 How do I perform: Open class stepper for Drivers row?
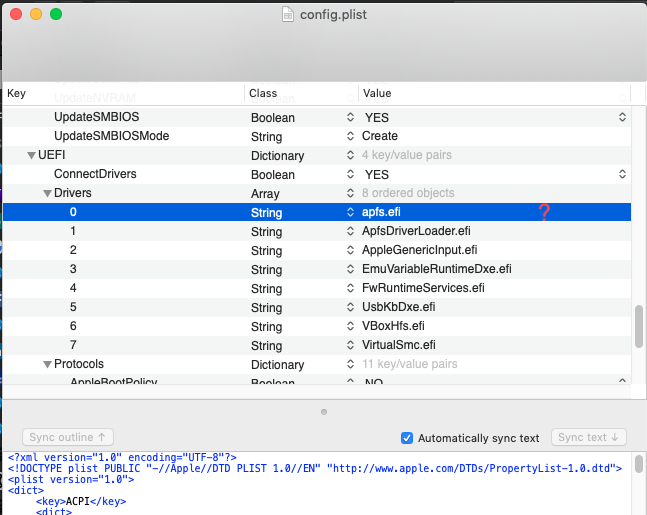coord(350,193)
